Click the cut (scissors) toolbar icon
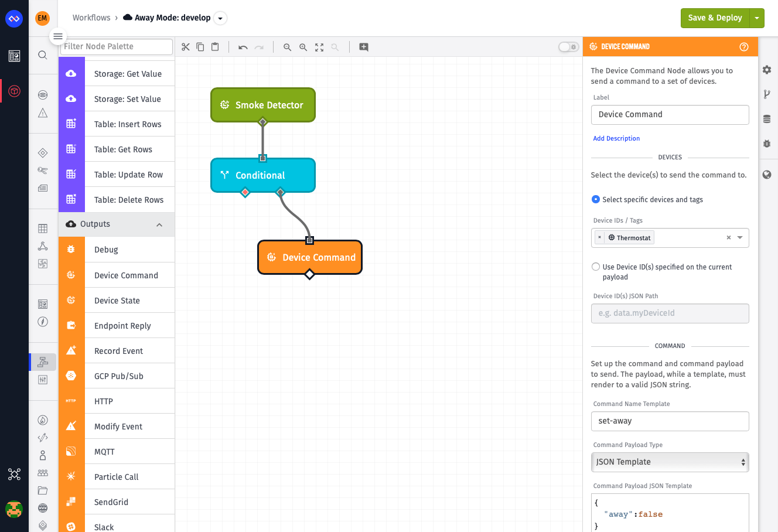Screen dimensions: 778x532 click(186, 47)
